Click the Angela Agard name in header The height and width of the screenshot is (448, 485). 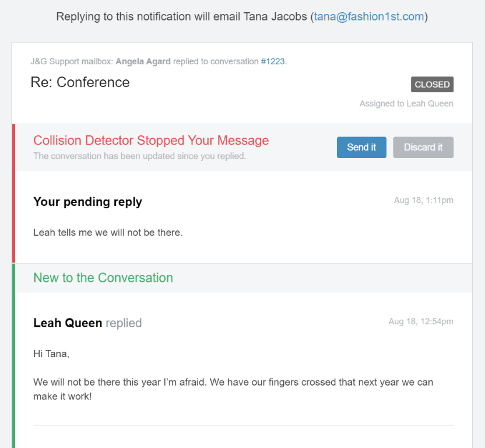tap(143, 61)
